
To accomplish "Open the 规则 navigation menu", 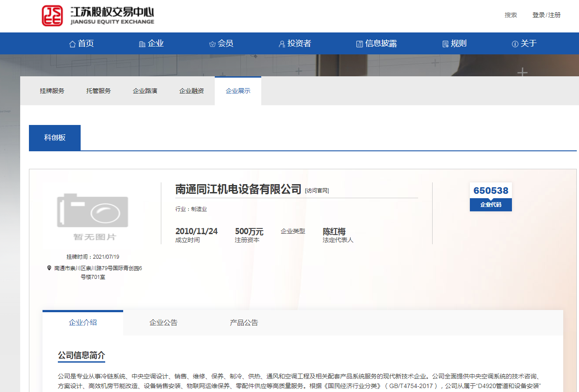I will point(455,43).
